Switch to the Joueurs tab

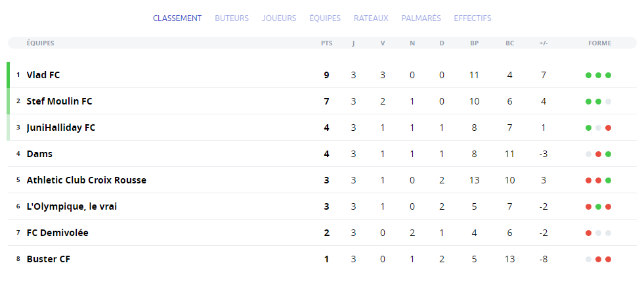click(x=279, y=18)
